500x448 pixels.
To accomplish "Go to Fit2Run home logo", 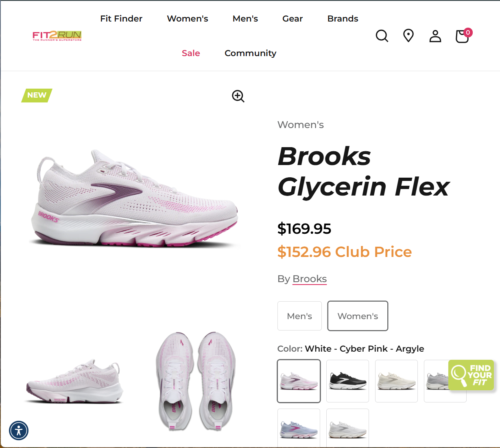I will pos(57,36).
